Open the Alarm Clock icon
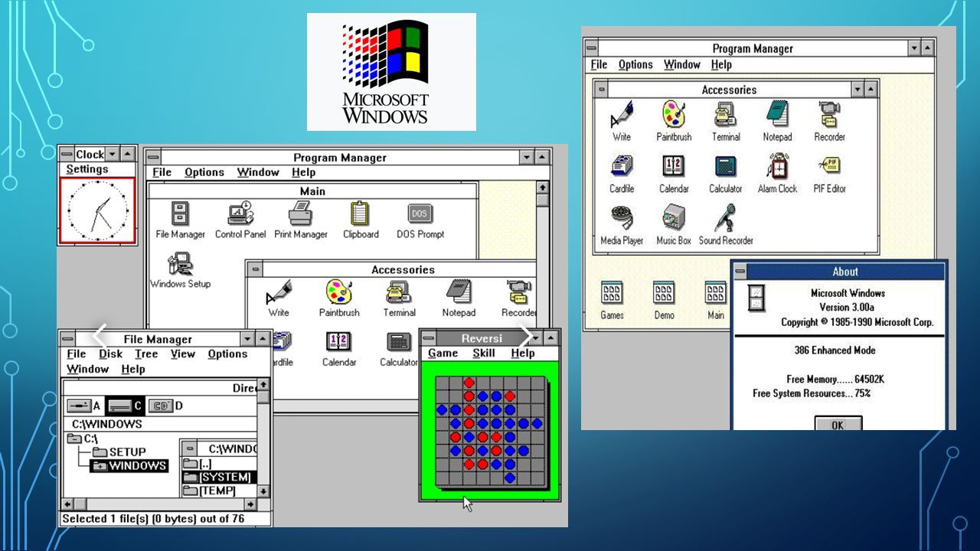The height and width of the screenshot is (551, 980). (x=777, y=174)
